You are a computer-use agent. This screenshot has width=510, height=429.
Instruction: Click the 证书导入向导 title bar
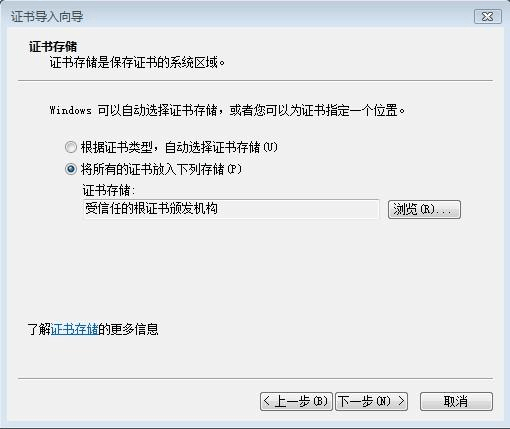pyautogui.click(x=233, y=16)
